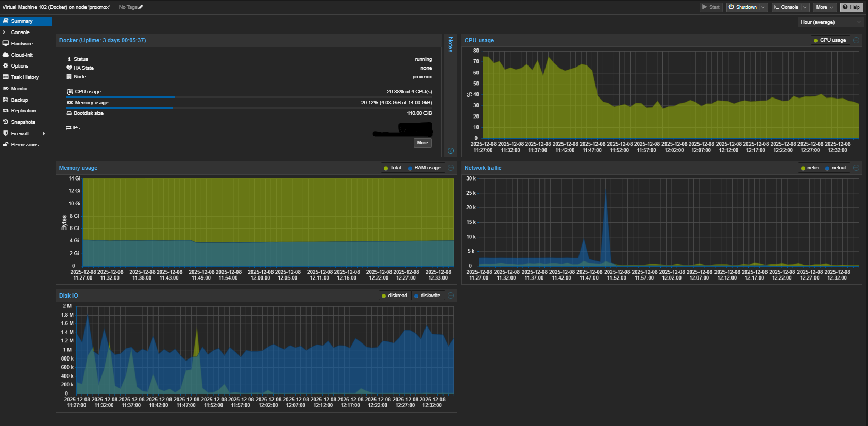The image size is (868, 426).
Task: Open the Hour (average) timeframe dropdown
Action: coord(830,22)
